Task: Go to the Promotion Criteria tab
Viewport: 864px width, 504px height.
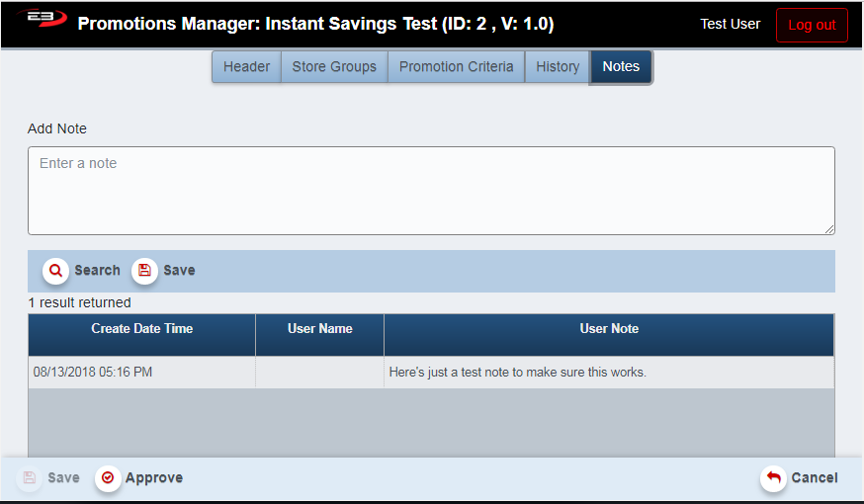Action: pyautogui.click(x=456, y=67)
